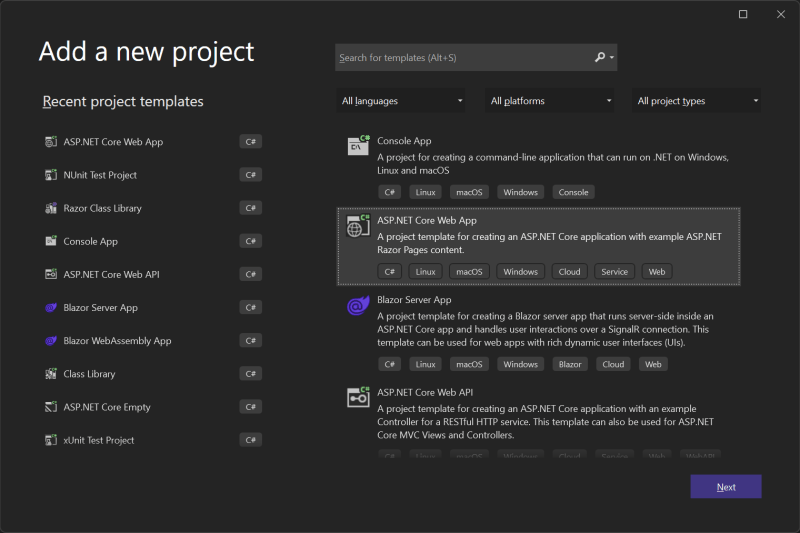Click the Windows tag under Console App
This screenshot has width=800, height=533.
(x=520, y=192)
